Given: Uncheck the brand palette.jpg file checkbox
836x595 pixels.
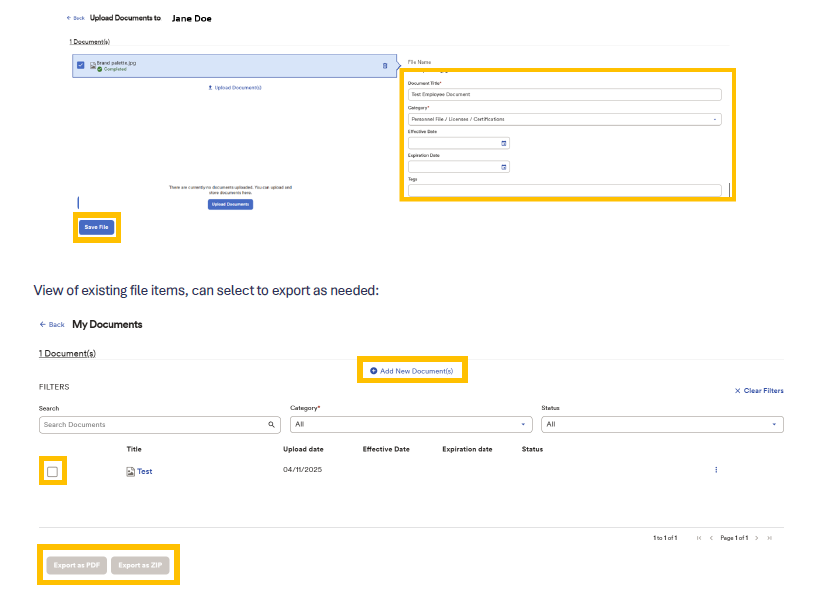Looking at the screenshot, I should click(81, 66).
